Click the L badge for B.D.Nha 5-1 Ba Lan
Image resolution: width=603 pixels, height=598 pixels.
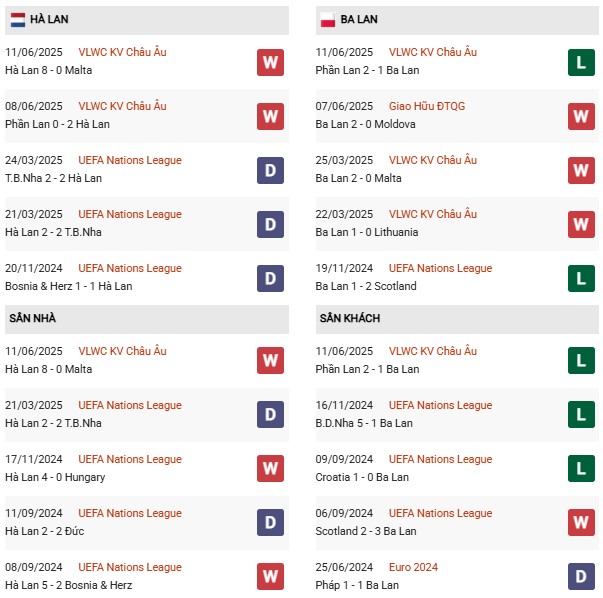click(581, 415)
